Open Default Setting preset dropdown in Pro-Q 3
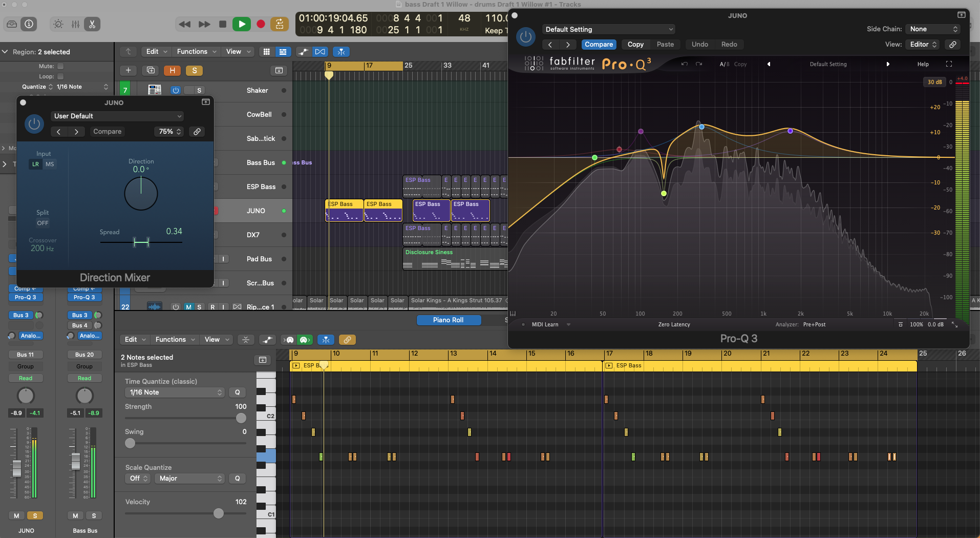The height and width of the screenshot is (538, 980). [x=609, y=29]
